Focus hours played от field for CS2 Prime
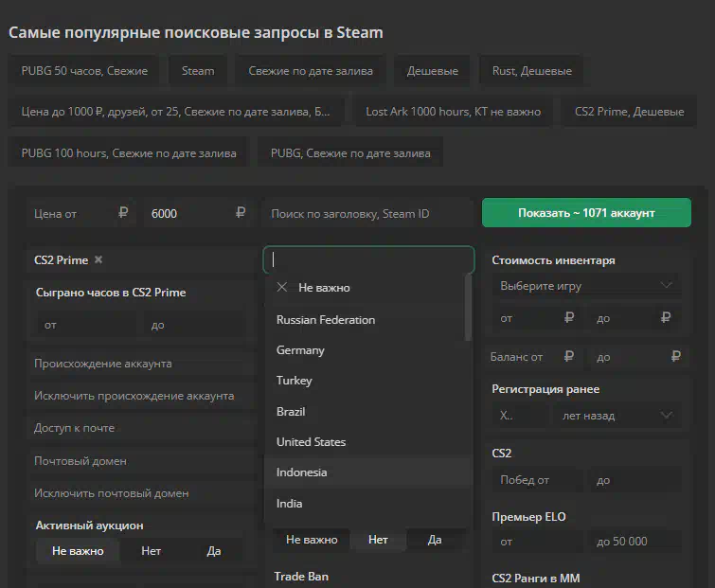Image resolution: width=715 pixels, height=588 pixels. click(x=86, y=325)
